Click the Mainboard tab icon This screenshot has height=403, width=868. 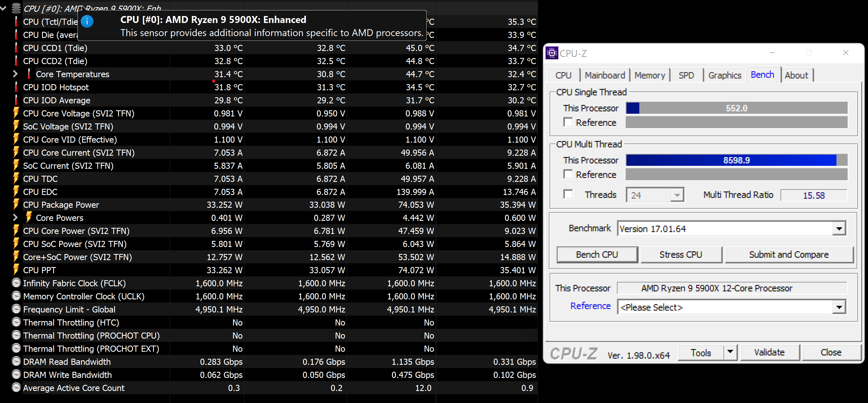[x=605, y=75]
